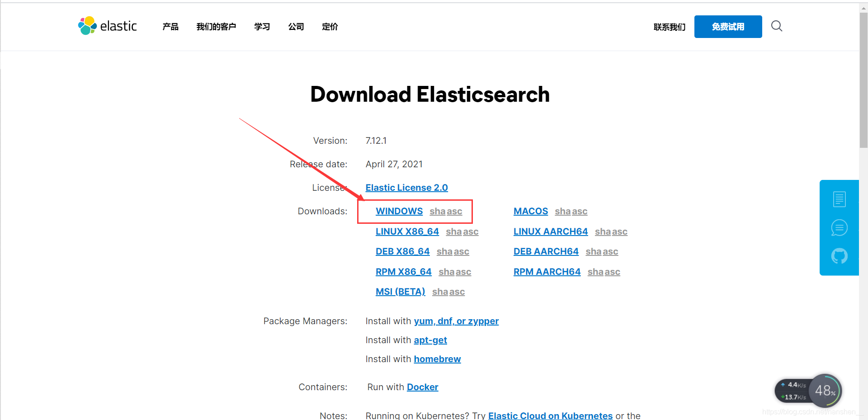Click the sha link next to LINUX AARCH64

tap(603, 231)
